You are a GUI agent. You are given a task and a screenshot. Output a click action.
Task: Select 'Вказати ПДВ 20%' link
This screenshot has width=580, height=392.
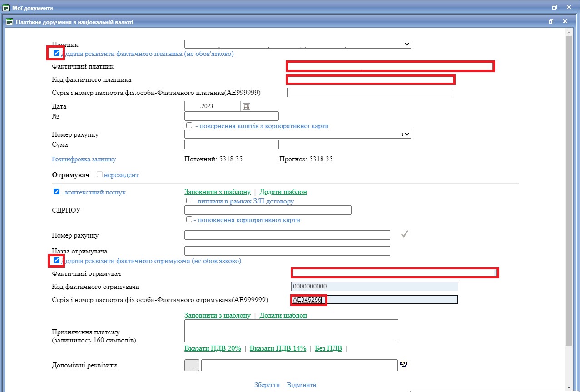point(213,348)
